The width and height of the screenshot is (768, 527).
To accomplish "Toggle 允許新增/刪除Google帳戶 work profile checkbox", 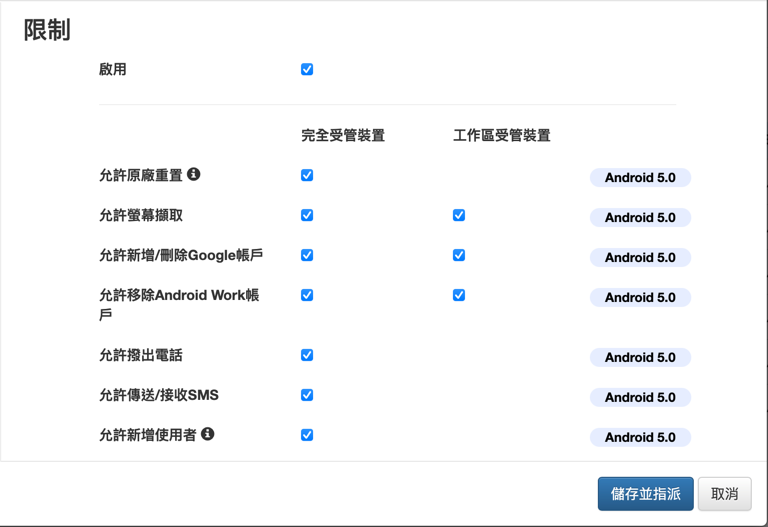I will tap(459, 255).
